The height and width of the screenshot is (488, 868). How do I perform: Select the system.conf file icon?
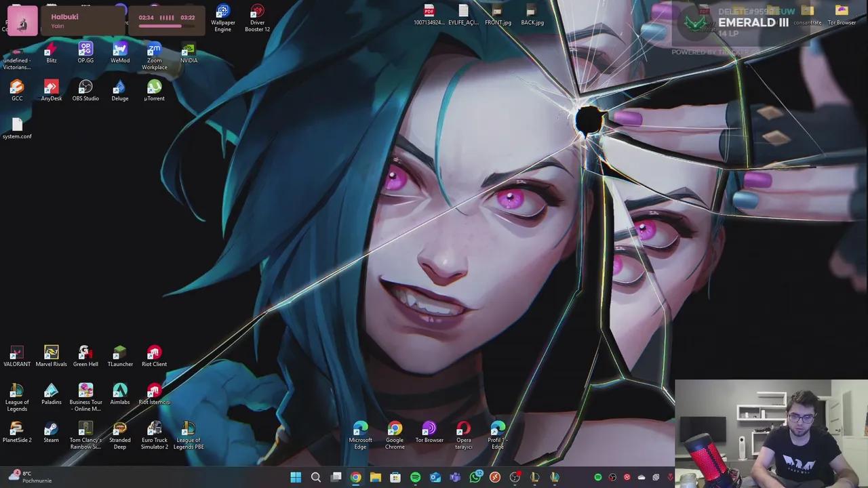(x=17, y=129)
